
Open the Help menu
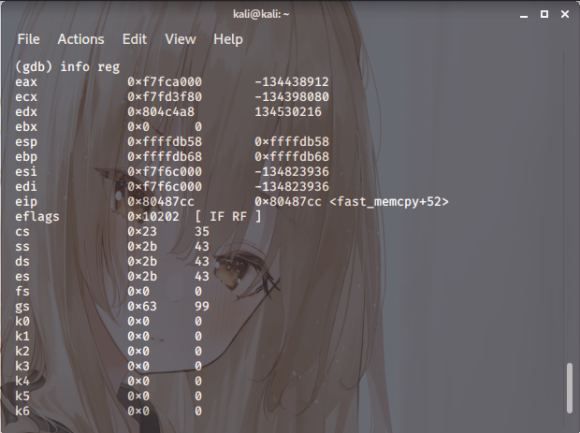228,39
